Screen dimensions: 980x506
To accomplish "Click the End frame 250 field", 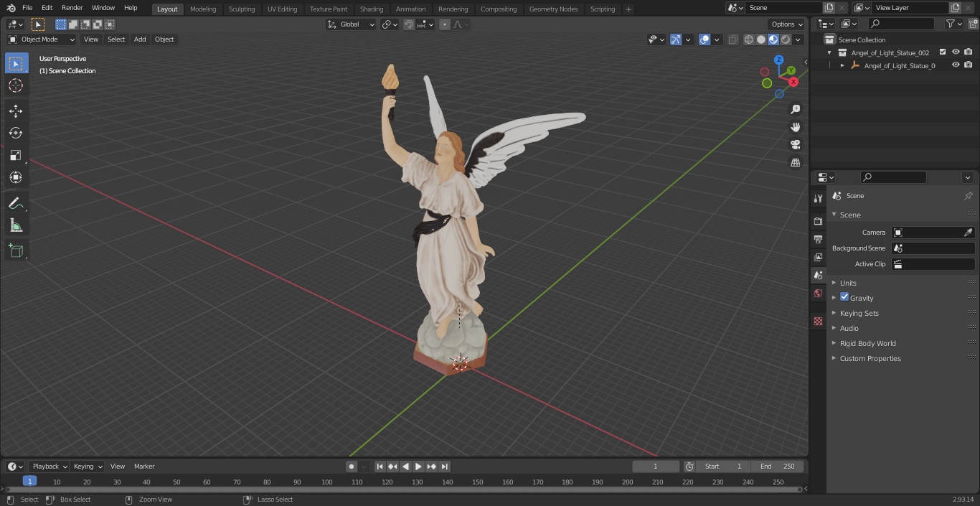I will click(778, 467).
